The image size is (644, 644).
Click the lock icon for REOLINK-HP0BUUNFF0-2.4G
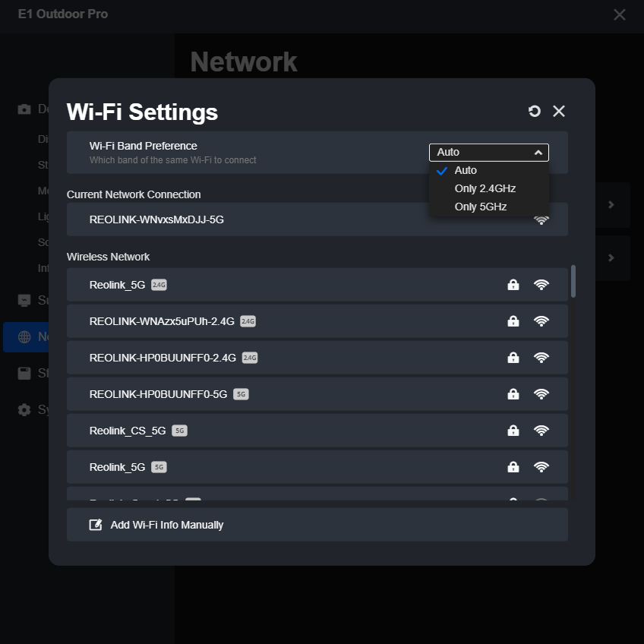pos(513,358)
